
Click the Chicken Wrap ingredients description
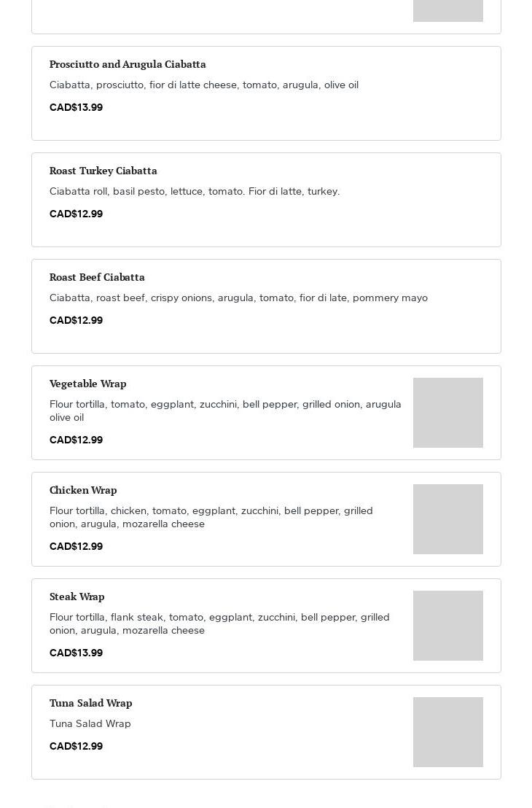point(211,517)
